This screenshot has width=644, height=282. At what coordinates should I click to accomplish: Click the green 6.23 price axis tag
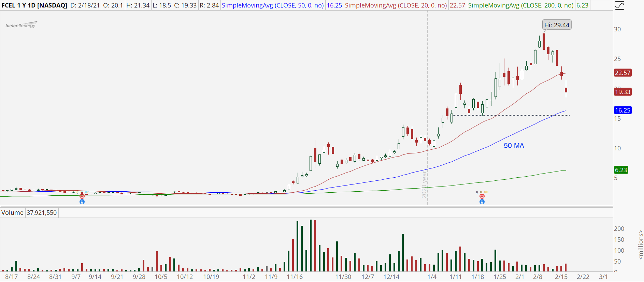coord(621,170)
